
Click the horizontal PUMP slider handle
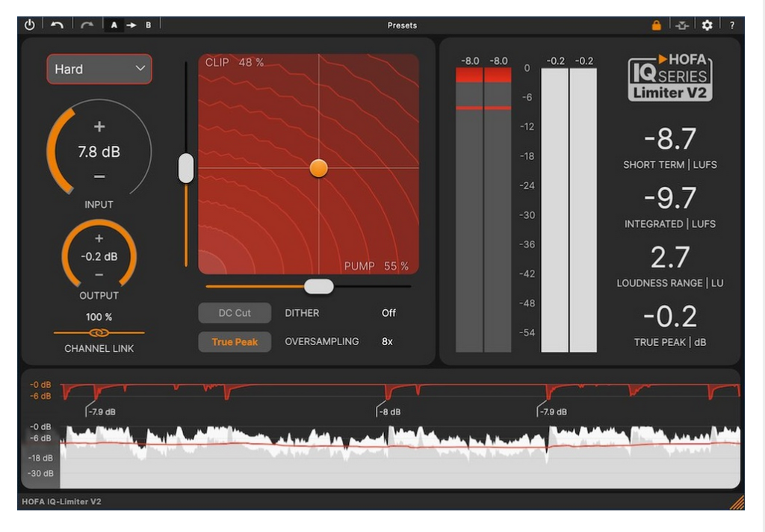click(318, 286)
